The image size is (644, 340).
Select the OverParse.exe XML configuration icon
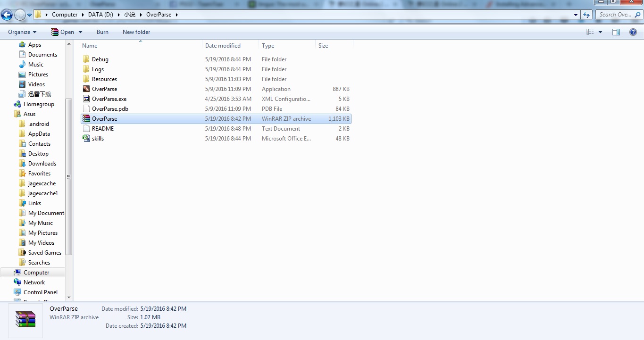coord(86,99)
